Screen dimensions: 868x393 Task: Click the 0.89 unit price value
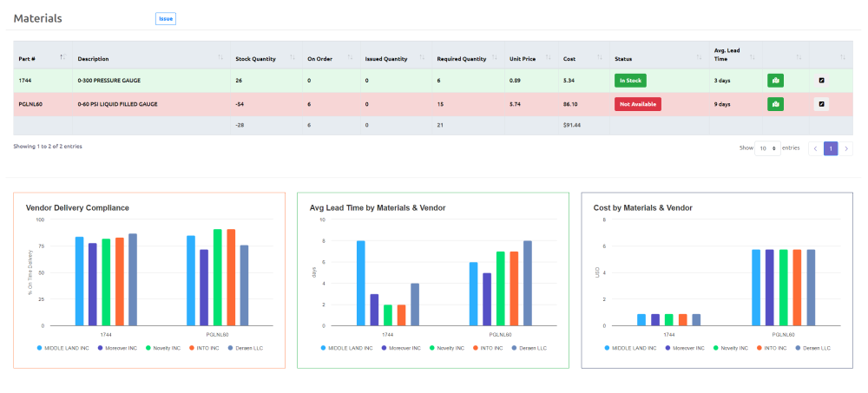(x=515, y=81)
